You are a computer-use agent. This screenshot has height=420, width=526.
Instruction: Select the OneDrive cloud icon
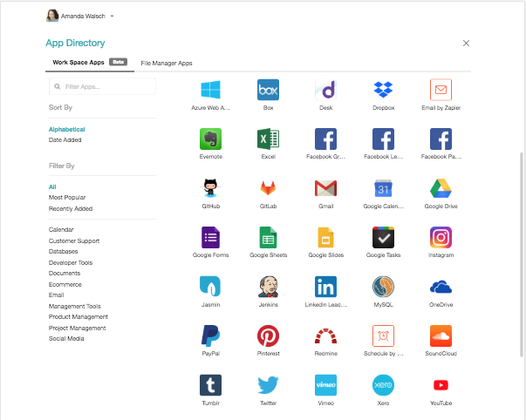(441, 287)
